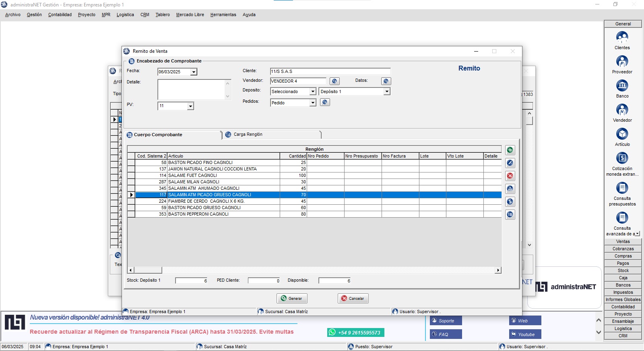Click the grid scrollbar right arrow
This screenshot has height=351, width=644.
click(x=498, y=270)
